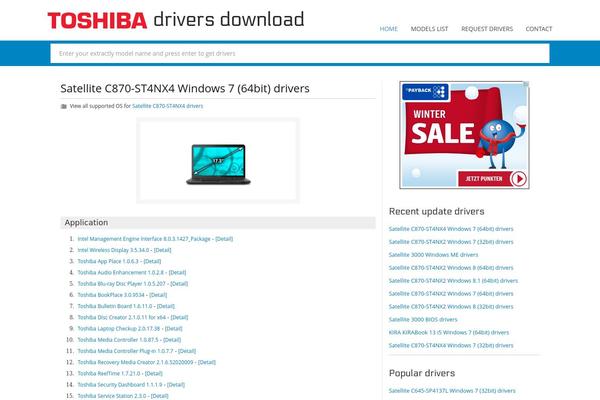600x400 pixels.
Task: Select the 'Popular drivers' heading
Action: click(422, 373)
